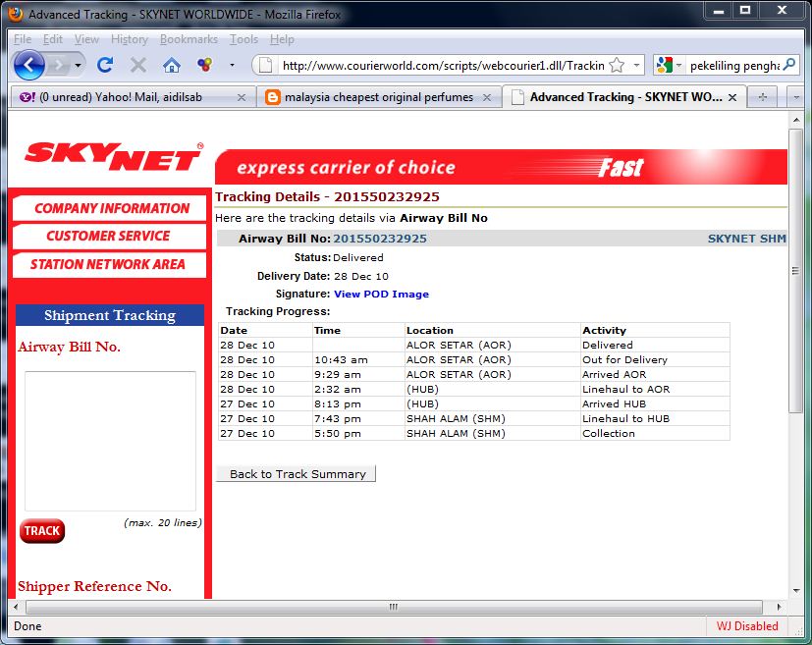Screen dimensions: 812x645
Task: Click the Yahoo favicon on first tab
Action: click(27, 97)
